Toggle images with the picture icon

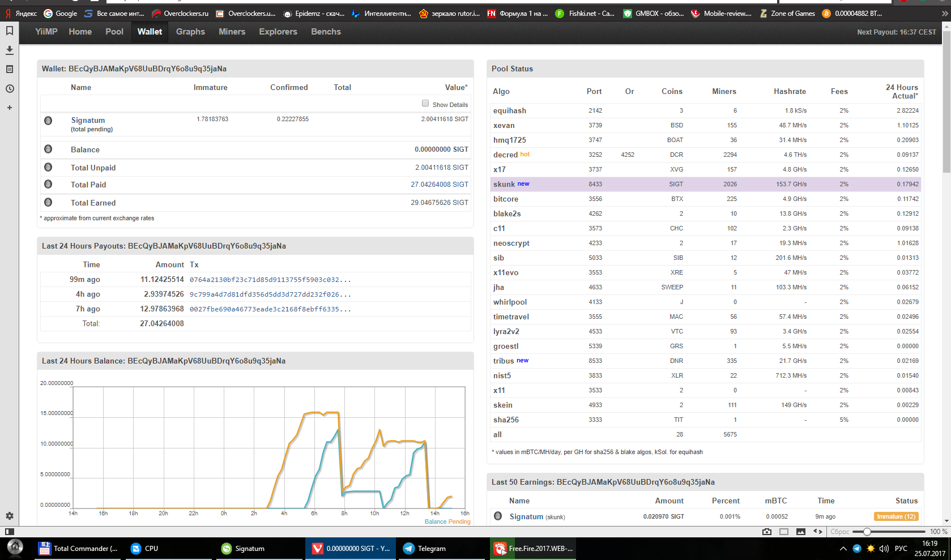coord(801,532)
